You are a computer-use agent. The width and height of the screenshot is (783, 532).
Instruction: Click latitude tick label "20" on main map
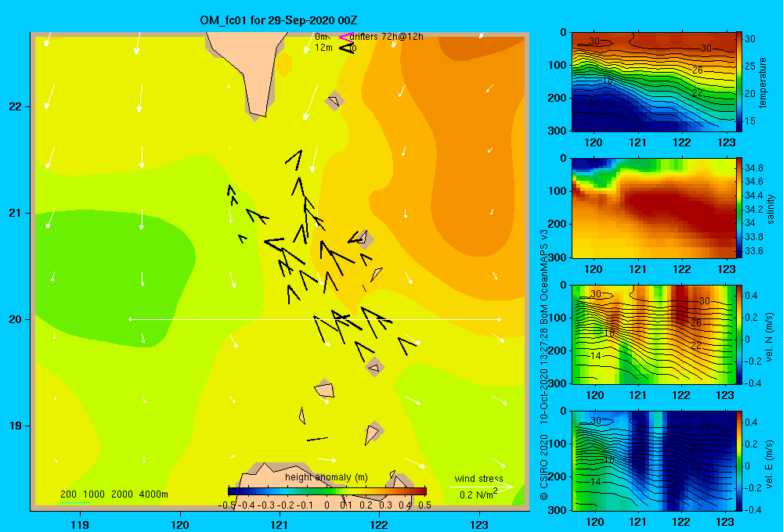pyautogui.click(x=16, y=319)
